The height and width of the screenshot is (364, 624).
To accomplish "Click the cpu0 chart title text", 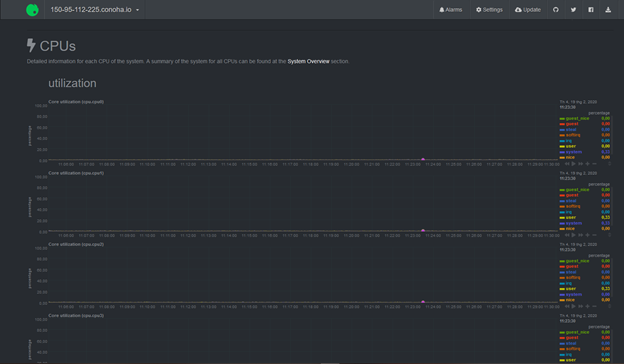I will pyautogui.click(x=76, y=101).
